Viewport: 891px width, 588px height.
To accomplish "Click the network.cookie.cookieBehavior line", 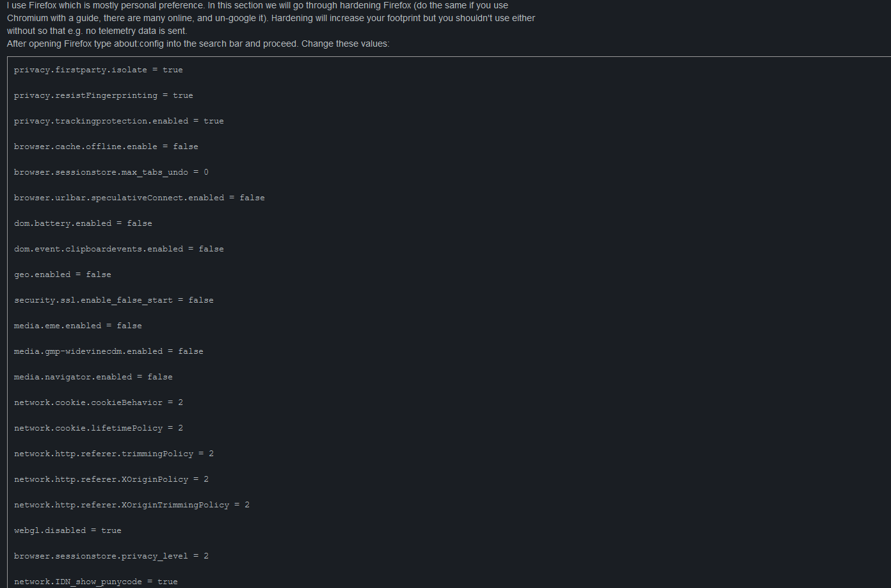I will pos(98,402).
